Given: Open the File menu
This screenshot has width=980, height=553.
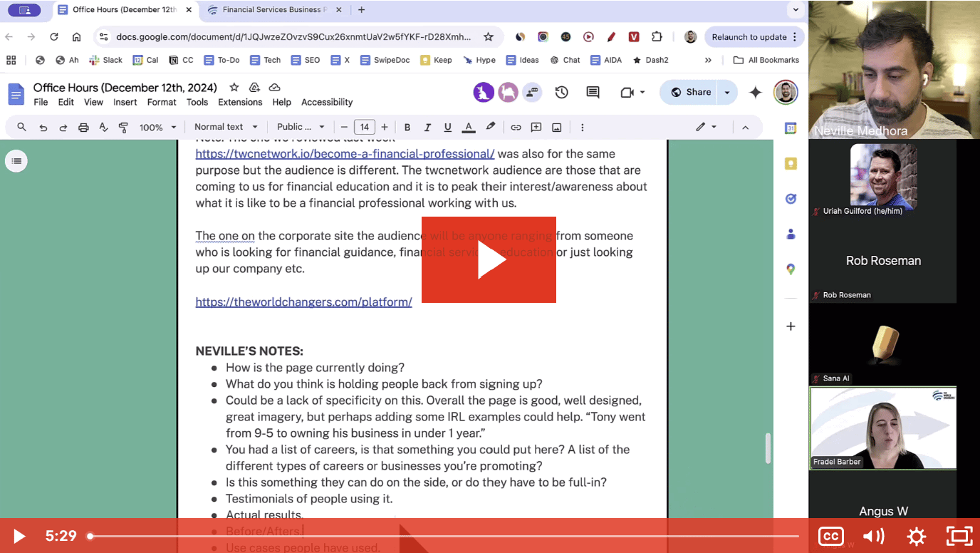Looking at the screenshot, I should point(41,102).
